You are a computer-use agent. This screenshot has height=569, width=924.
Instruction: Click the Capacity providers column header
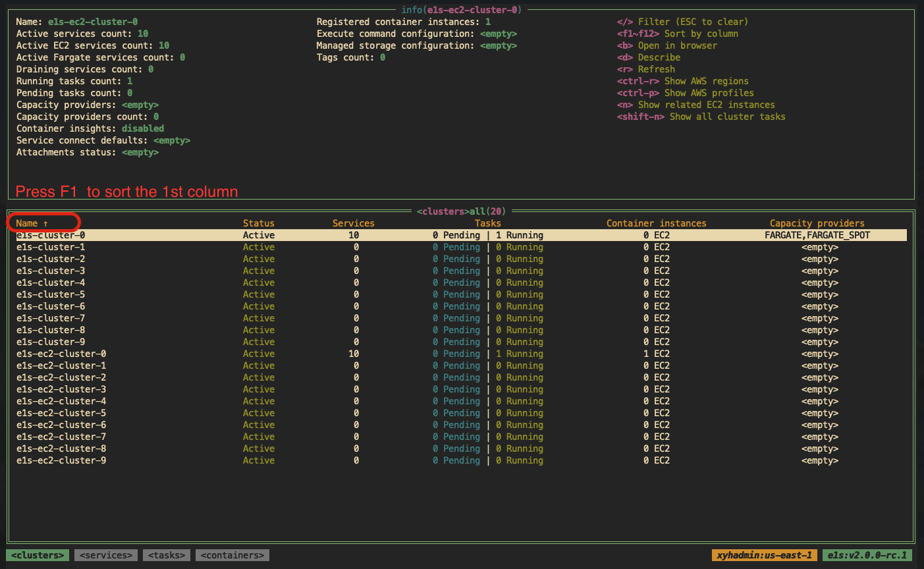tap(817, 223)
